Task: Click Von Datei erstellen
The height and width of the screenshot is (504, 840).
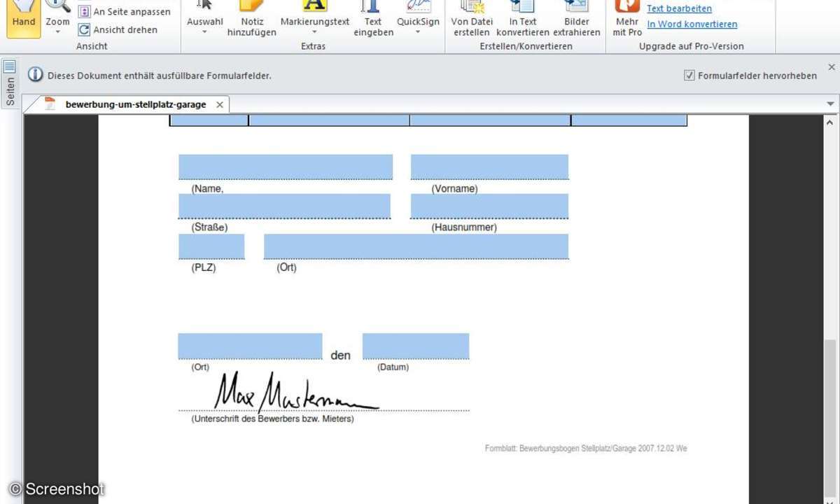Action: 472,19
